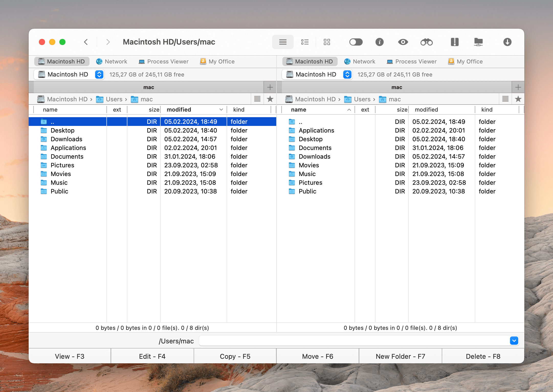Viewport: 553px width, 392px height.
Task: Click Move - F6 button
Action: [318, 356]
